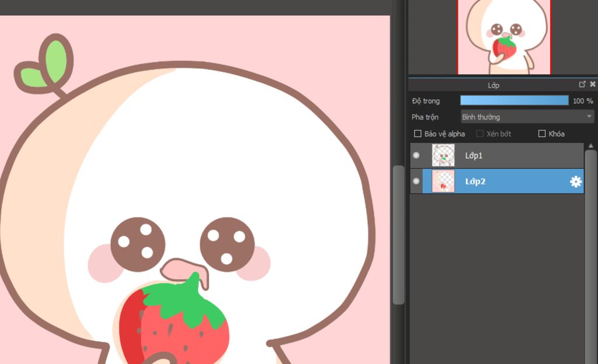Click the 100 % opacity value
Viewport: 598px width, 364px height.
583,101
